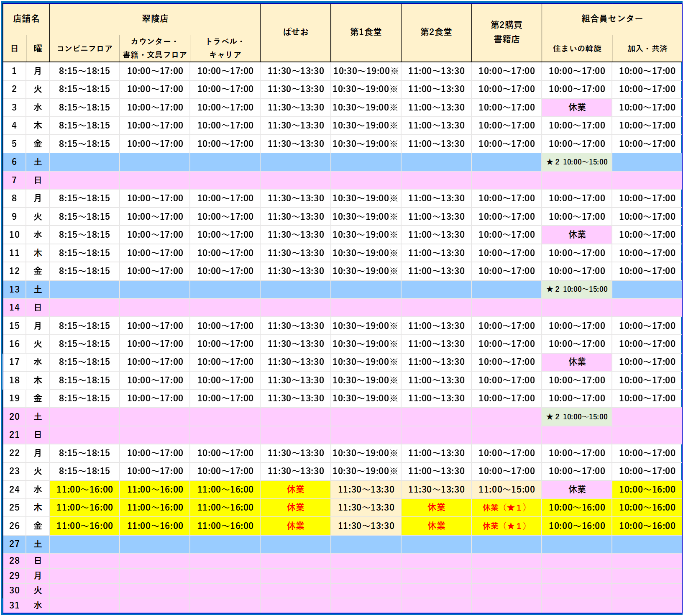The image size is (683, 616).
Task: Click the 店舗名 header cell
Action: [26, 19]
